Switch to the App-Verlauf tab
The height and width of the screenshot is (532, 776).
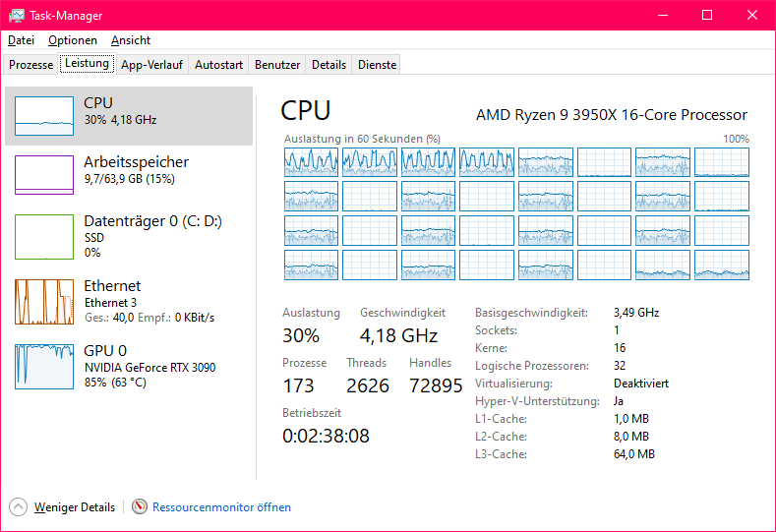coord(151,65)
